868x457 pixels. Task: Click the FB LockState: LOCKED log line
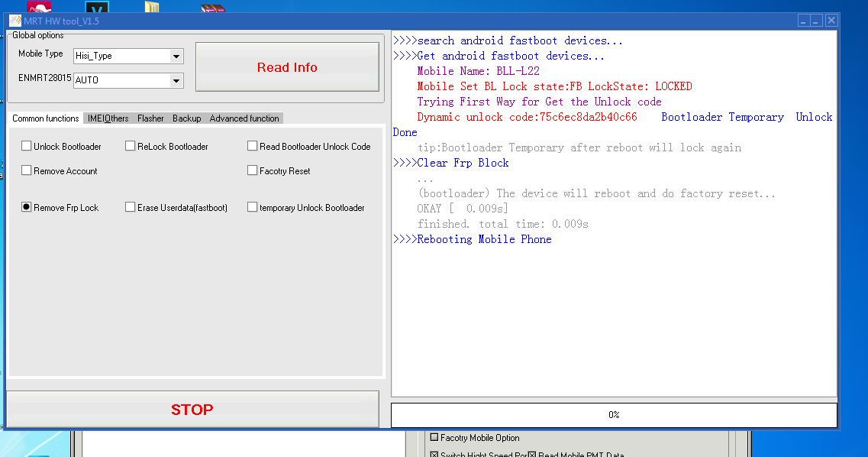(555, 86)
